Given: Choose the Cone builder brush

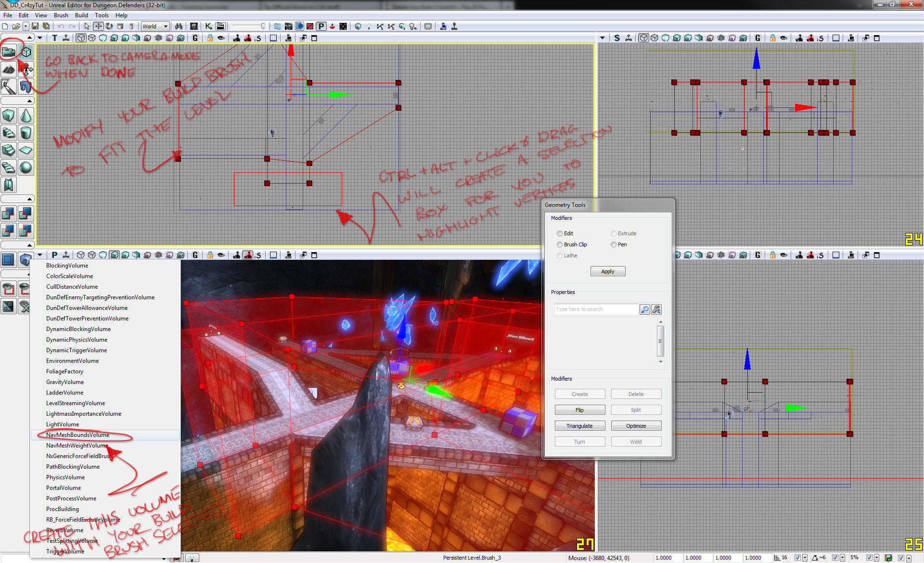Looking at the screenshot, I should point(26,115).
